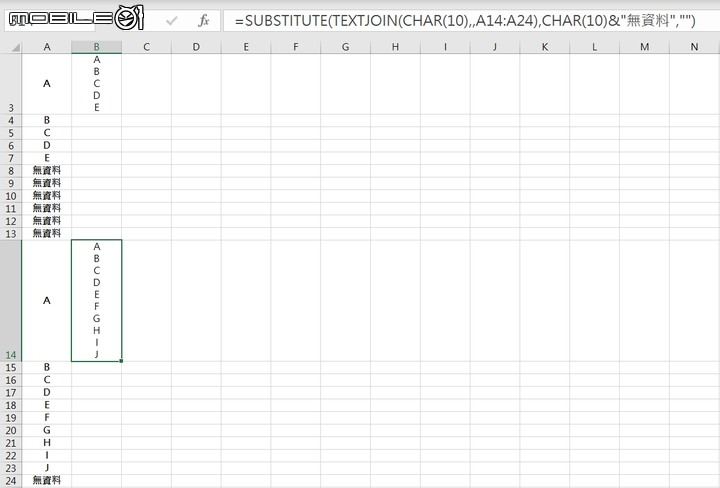Select column H header
The image size is (720, 488).
395,47
